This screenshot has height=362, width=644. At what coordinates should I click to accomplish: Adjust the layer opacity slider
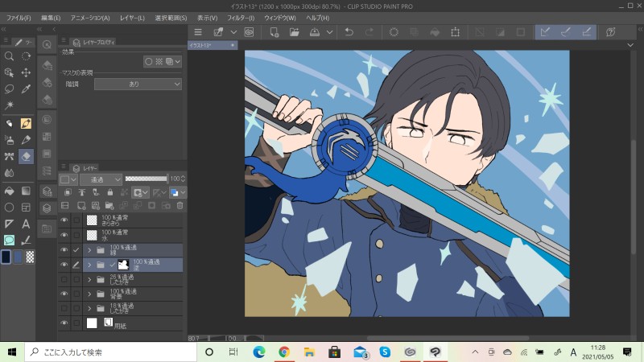(147, 179)
